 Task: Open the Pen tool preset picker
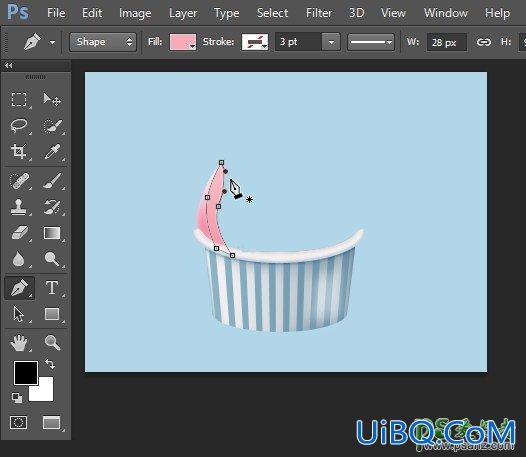pyautogui.click(x=52, y=42)
